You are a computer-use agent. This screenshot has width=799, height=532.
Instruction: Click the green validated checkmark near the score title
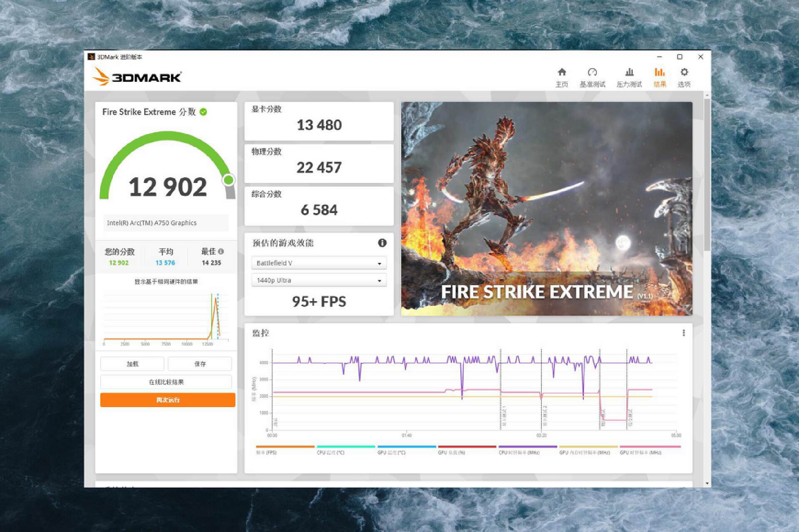[x=203, y=112]
